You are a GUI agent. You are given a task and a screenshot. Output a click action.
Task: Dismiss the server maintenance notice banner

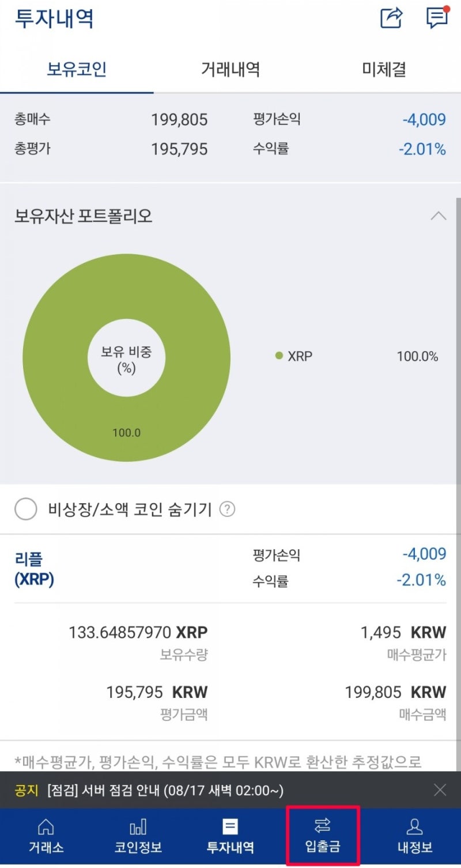click(440, 790)
